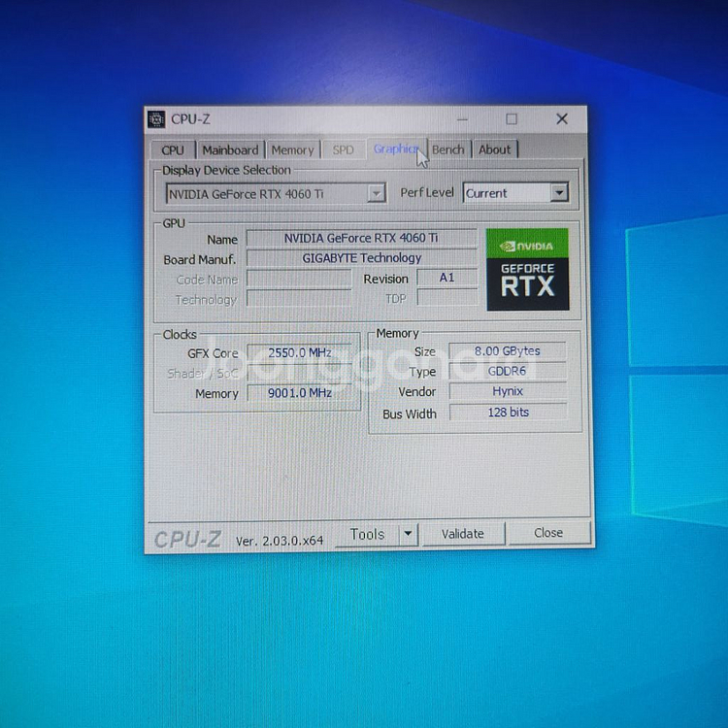728x728 pixels.
Task: Click the Close button at bottom
Action: click(547, 533)
